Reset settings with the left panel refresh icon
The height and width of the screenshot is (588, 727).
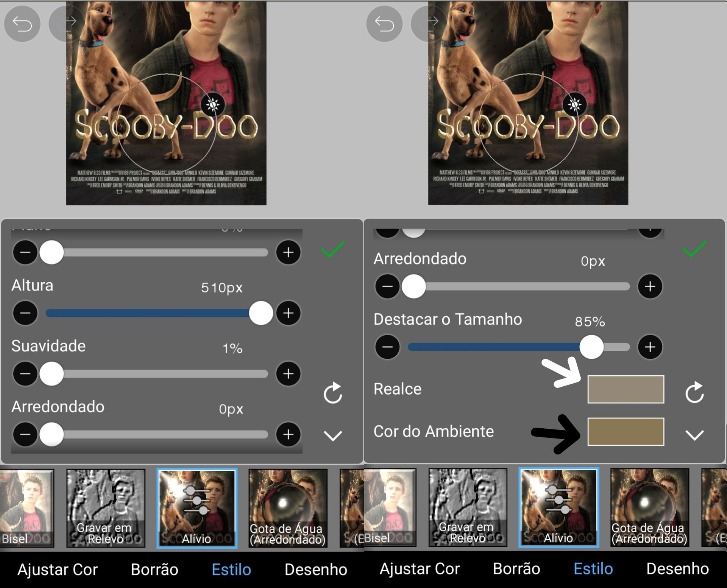pyautogui.click(x=333, y=393)
